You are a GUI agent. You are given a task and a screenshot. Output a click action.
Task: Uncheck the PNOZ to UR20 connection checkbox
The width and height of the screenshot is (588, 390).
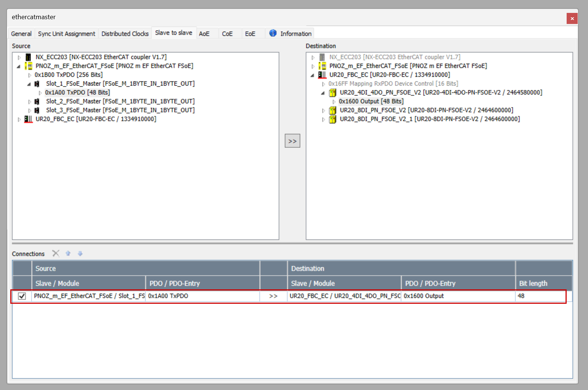[x=22, y=296]
